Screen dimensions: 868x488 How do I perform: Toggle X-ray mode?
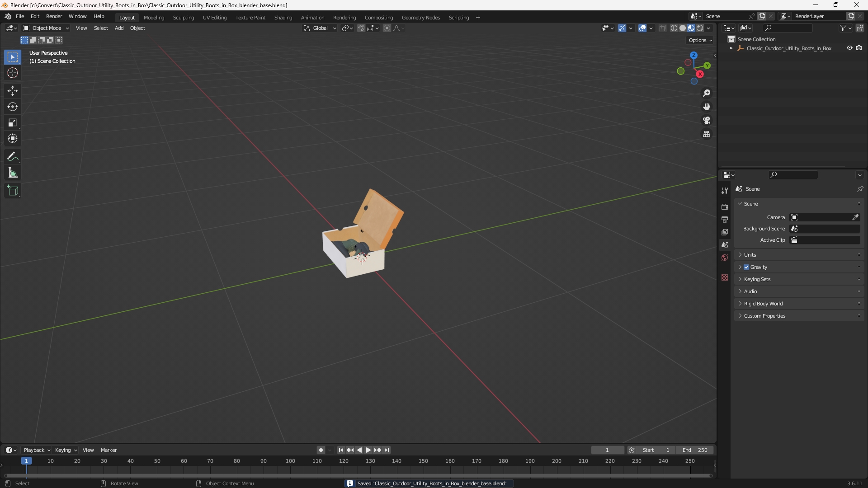(x=663, y=28)
